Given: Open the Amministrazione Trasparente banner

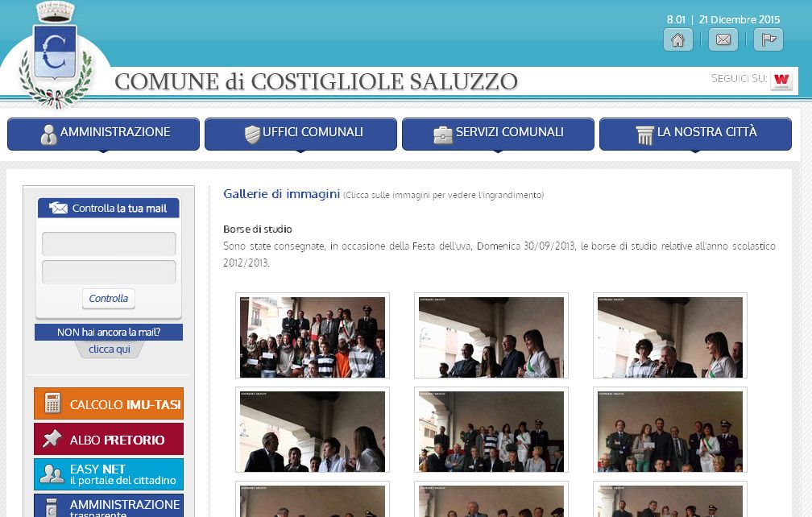Looking at the screenshot, I should point(109,507).
